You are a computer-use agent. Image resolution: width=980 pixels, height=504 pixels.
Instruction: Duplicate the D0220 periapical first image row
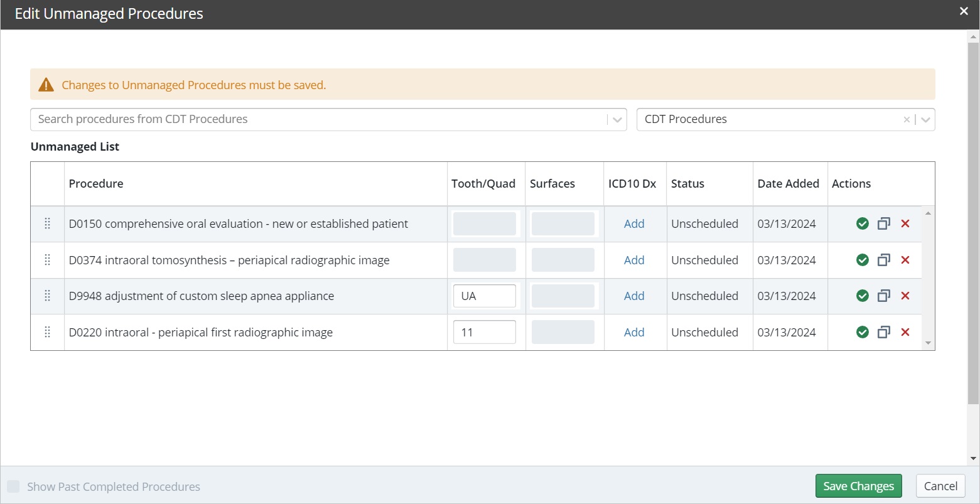click(x=884, y=332)
